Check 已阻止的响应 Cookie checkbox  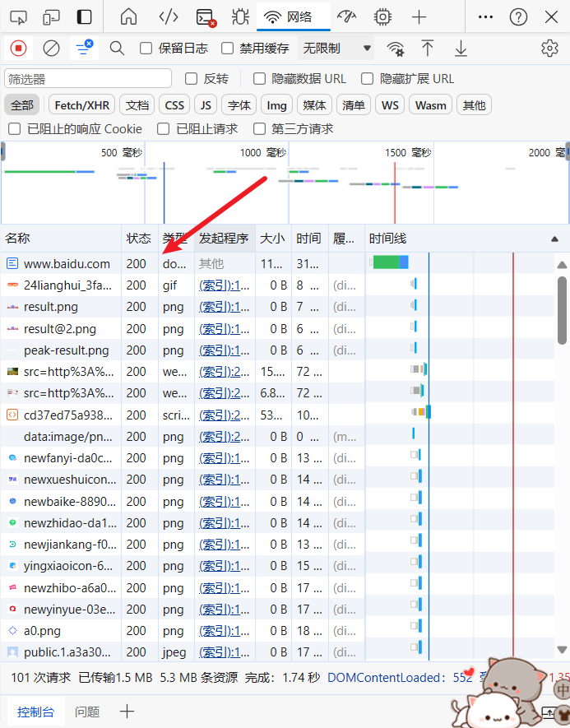(15, 128)
